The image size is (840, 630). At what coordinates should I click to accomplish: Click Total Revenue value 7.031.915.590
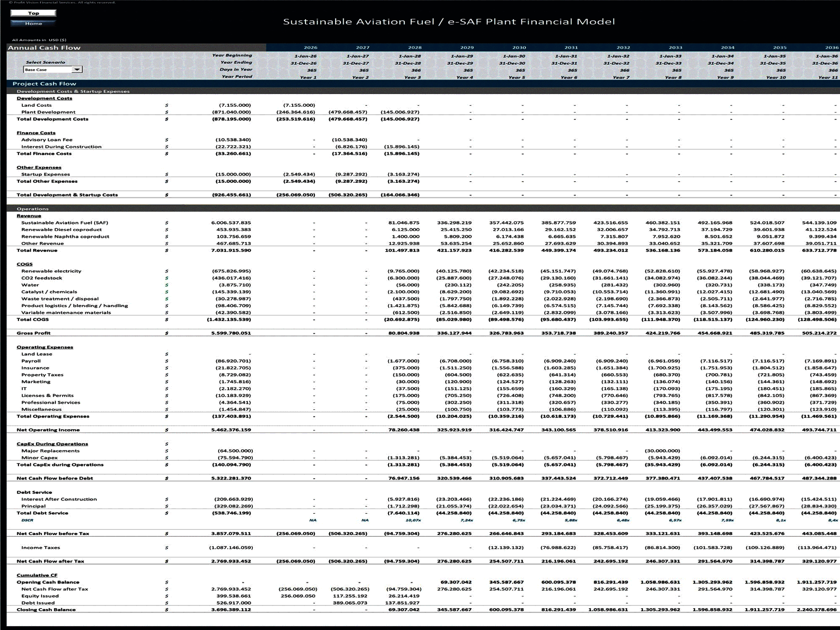coord(231,250)
